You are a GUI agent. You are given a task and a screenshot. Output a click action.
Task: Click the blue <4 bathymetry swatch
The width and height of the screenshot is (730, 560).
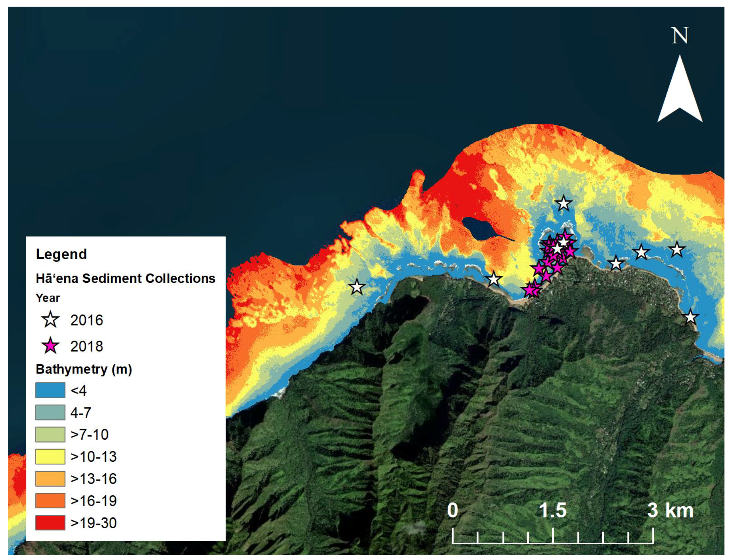coord(50,390)
